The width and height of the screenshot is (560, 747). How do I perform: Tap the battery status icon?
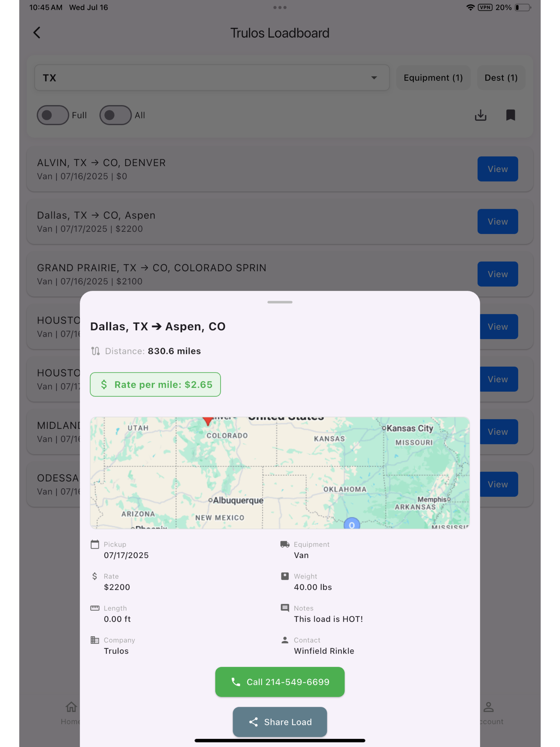point(523,7)
